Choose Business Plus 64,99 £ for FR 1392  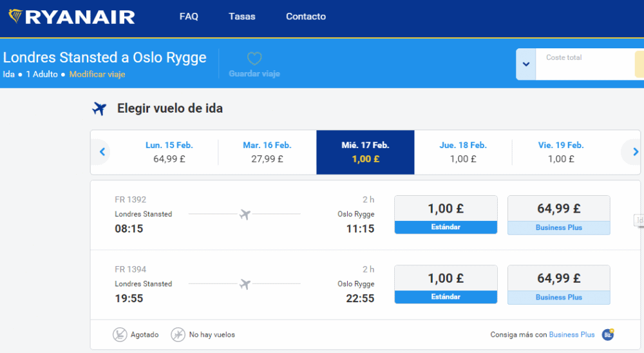559,215
